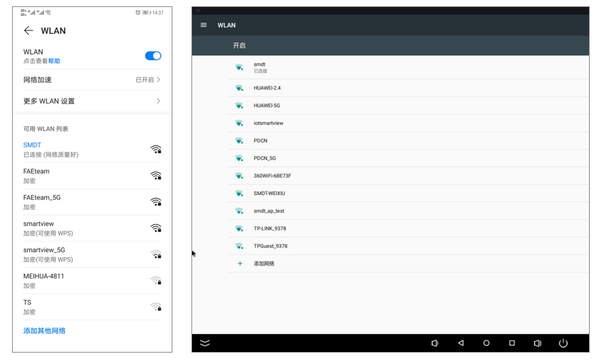
Task: Click 添加其他网络 link on the phone
Action: pyautogui.click(x=45, y=330)
